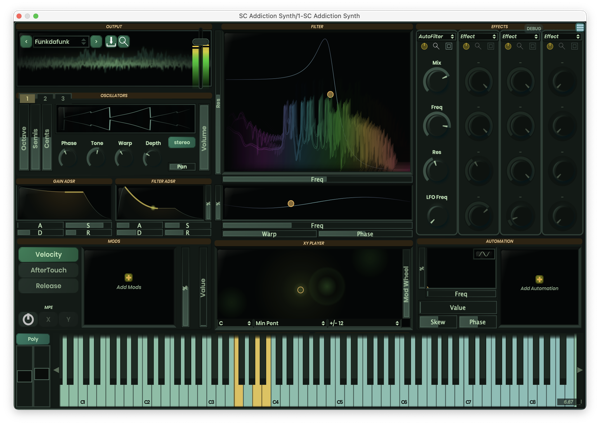Viewport: 600px width, 425px height.
Task: Toggle power of fourth effect slot
Action: click(x=550, y=47)
